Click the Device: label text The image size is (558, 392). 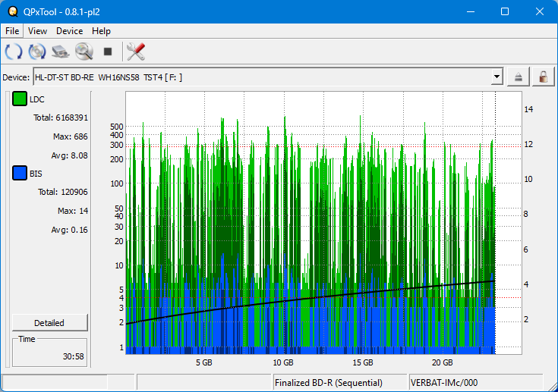click(x=16, y=77)
